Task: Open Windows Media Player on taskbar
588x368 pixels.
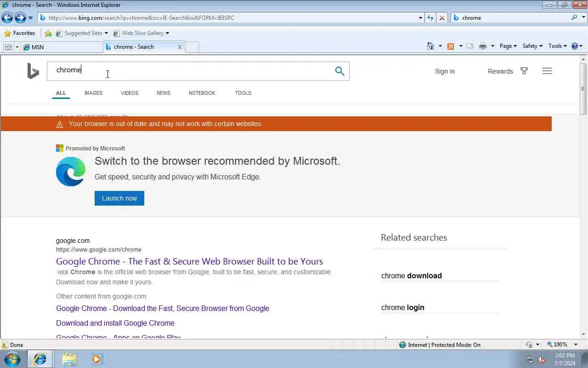Action: coord(97,359)
